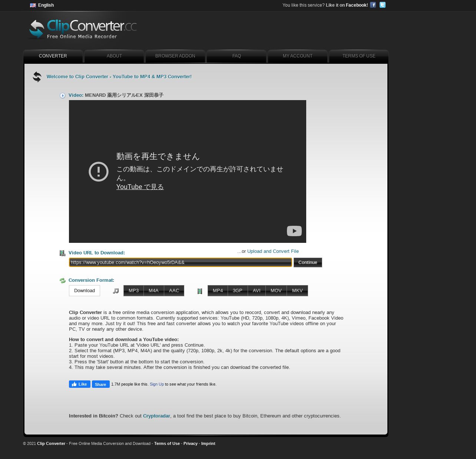The image size is (476, 459).
Task: Select MKV video format
Action: [x=297, y=291]
